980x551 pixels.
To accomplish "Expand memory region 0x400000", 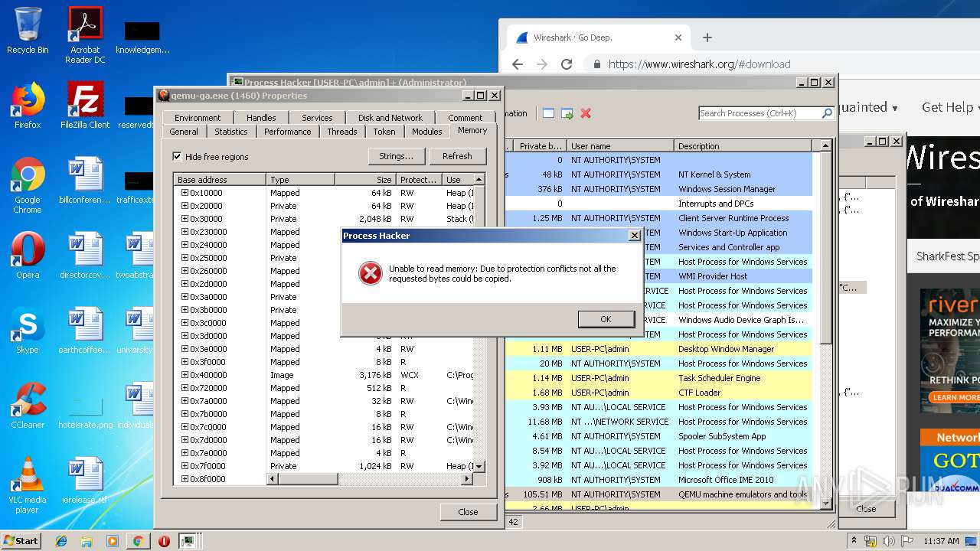I will pos(185,375).
